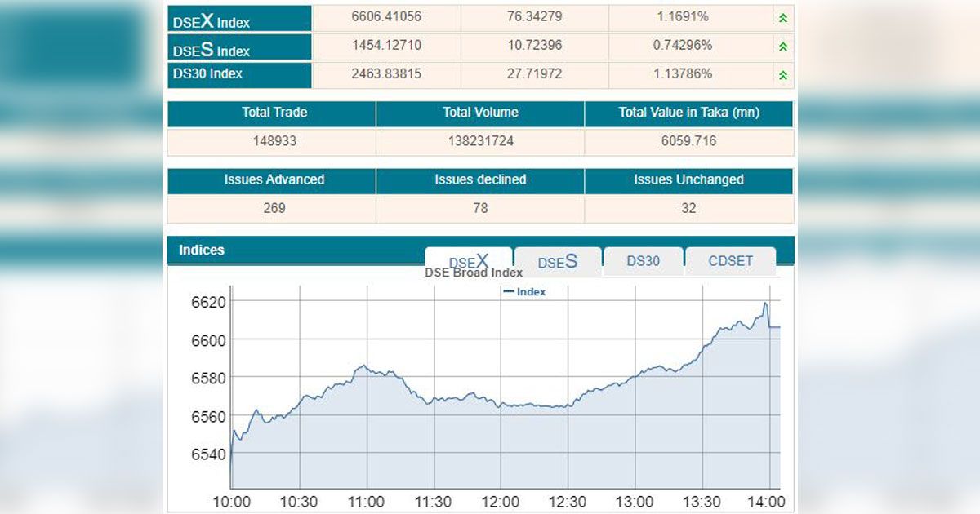Click the DSEX Index label
The width and height of the screenshot is (980, 514).
[211, 20]
